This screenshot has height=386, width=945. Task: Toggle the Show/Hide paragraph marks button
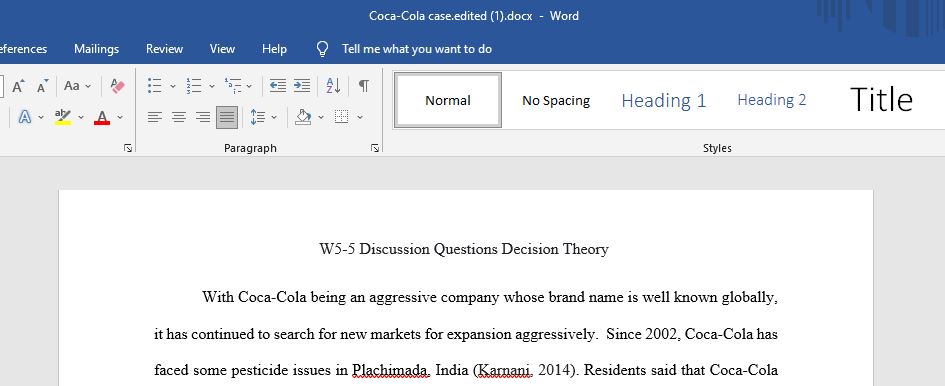coord(363,86)
